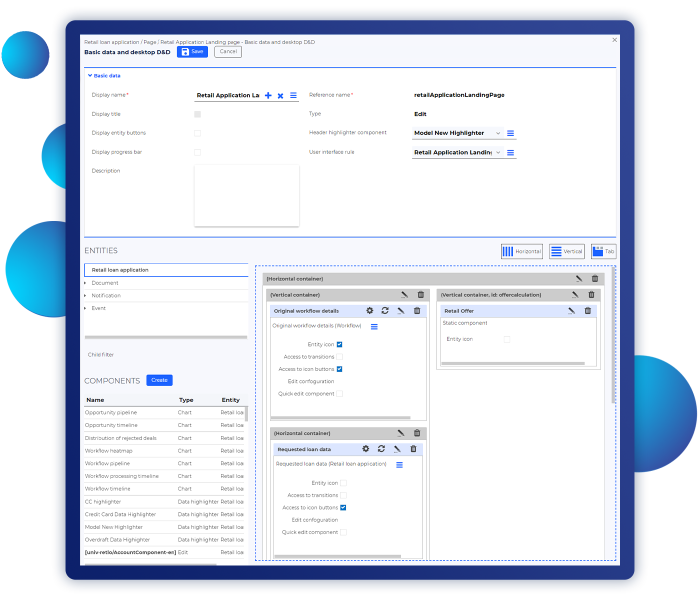This screenshot has height=600, width=700.
Task: Delete the top Horizontal container
Action: click(x=594, y=278)
